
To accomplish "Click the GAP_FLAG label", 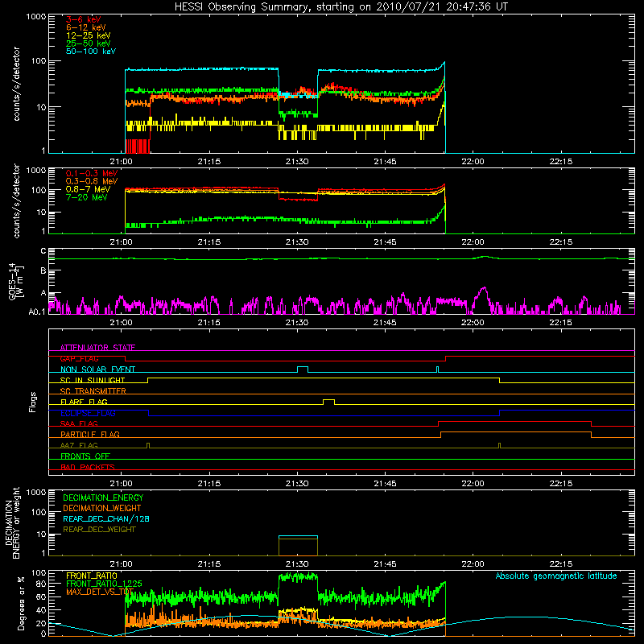I will pos(79,358).
